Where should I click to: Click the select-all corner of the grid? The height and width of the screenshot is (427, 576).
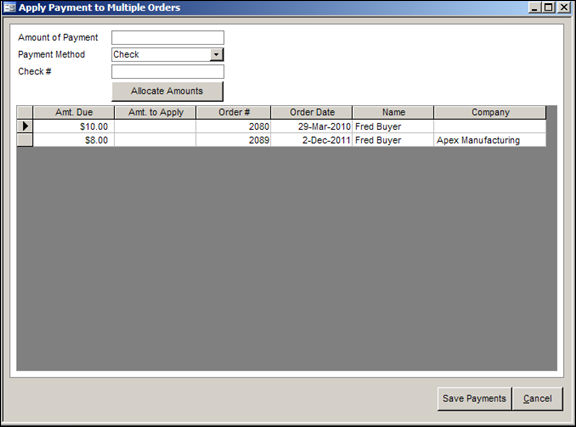[25, 112]
